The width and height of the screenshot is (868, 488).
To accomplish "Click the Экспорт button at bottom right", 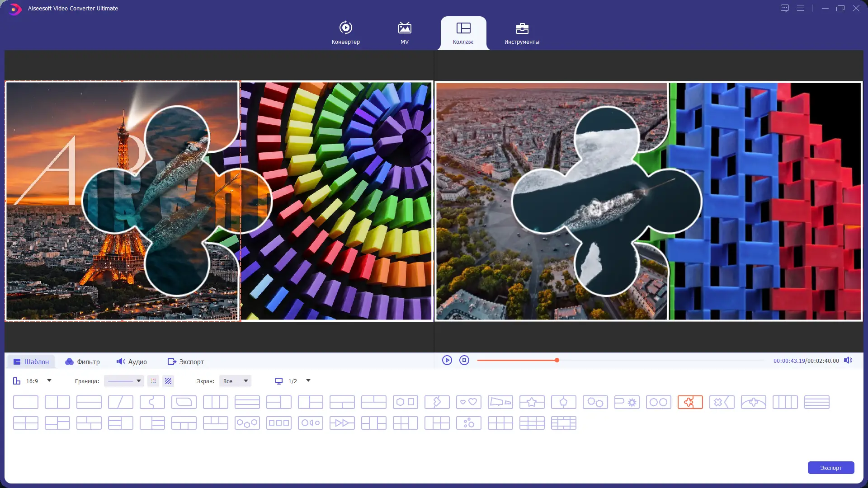I will click(830, 468).
